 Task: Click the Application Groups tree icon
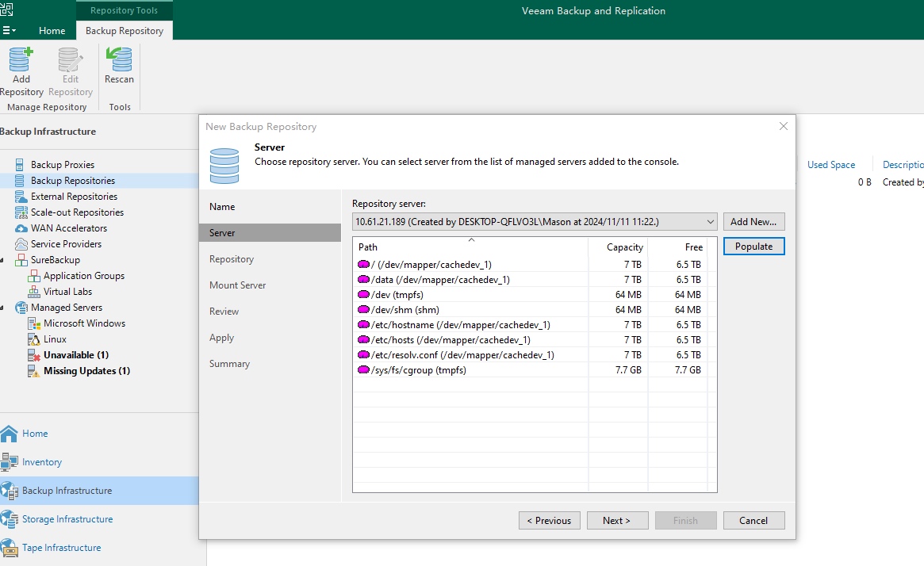tap(34, 276)
